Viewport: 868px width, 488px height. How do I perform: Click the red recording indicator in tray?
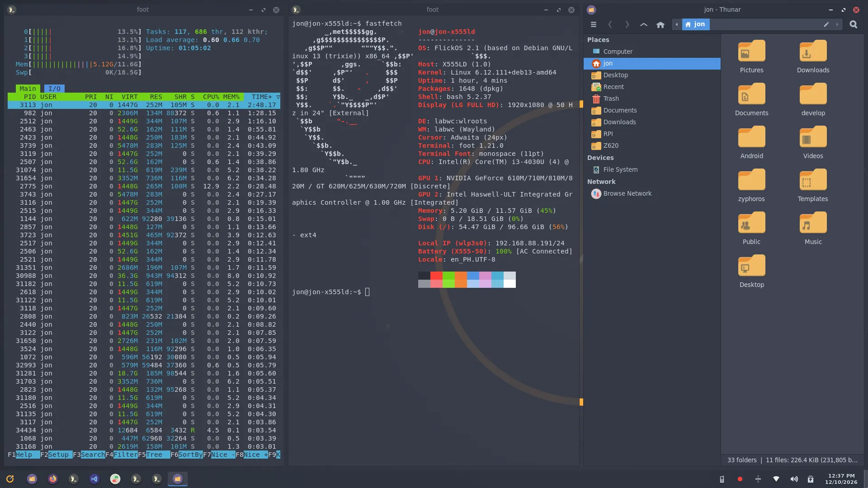click(740, 479)
